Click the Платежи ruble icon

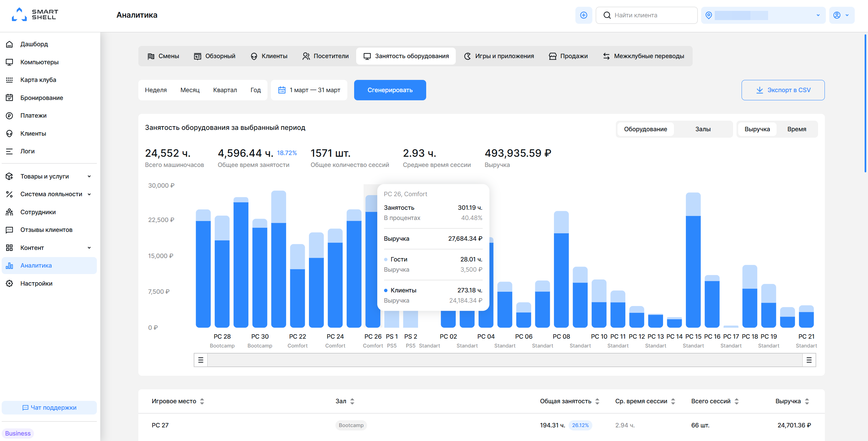[10, 116]
